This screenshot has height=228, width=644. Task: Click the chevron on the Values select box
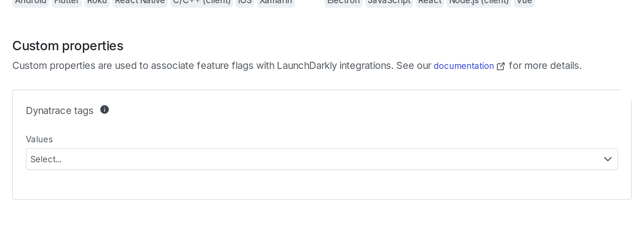[x=608, y=159]
